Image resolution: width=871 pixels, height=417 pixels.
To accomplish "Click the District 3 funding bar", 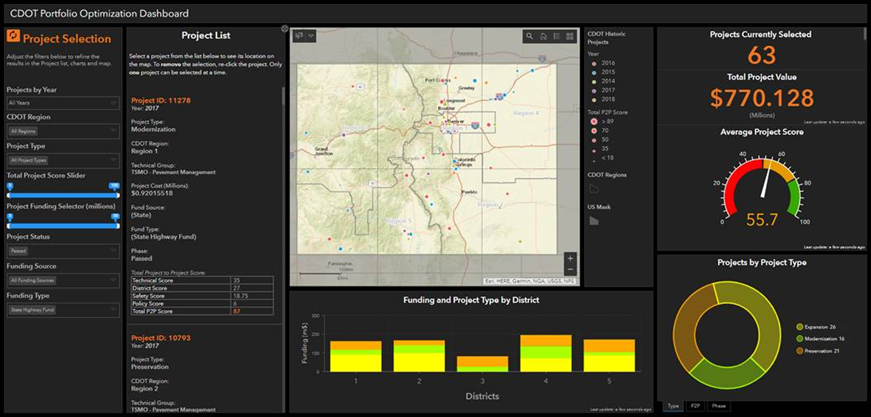I will click(483, 364).
